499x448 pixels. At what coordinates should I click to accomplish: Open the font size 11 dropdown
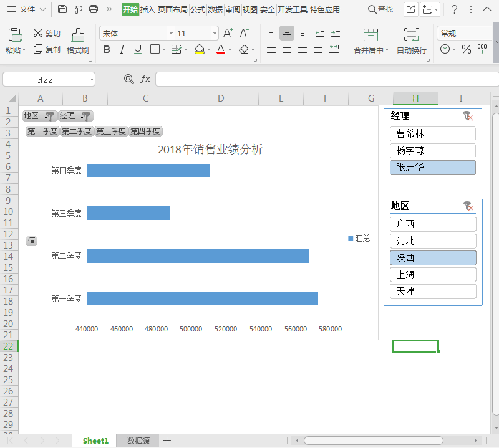coord(215,33)
